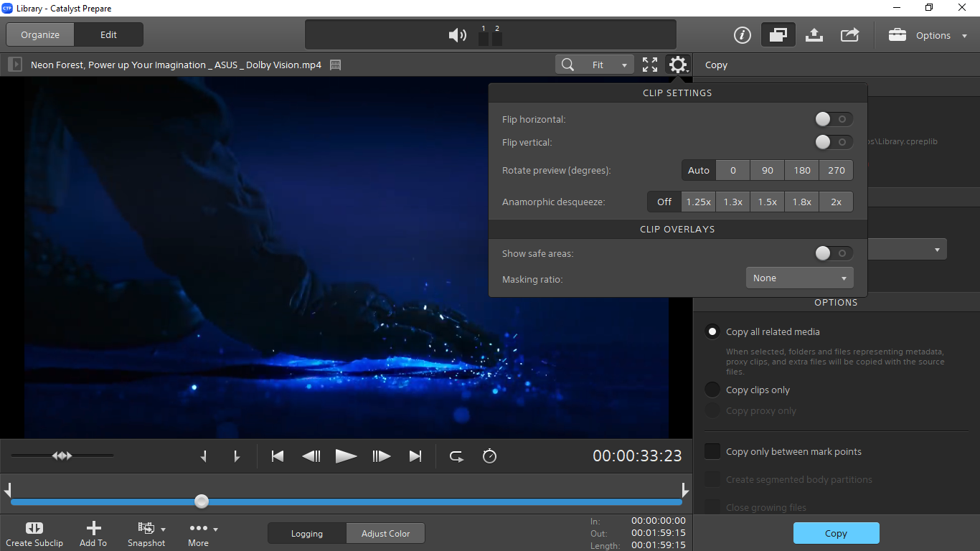The image size is (980, 551).
Task: Open the clip information inspector icon
Action: pyautogui.click(x=742, y=35)
